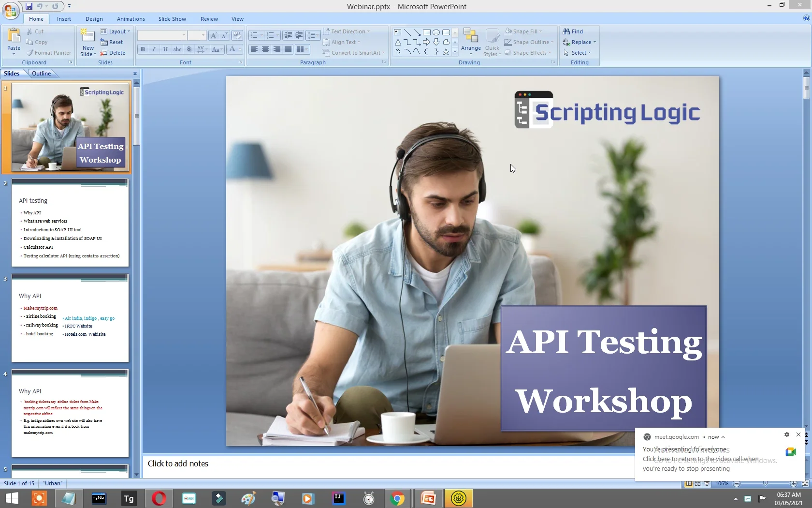Click the Save icon in quick access toolbar
The height and width of the screenshot is (508, 812).
click(x=29, y=6)
